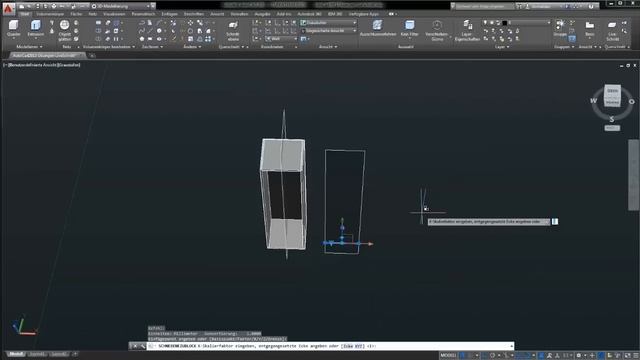This screenshot has height=360, width=640.
Task: Toggle layer lock icon in Layer panel
Action: [x=498, y=23]
